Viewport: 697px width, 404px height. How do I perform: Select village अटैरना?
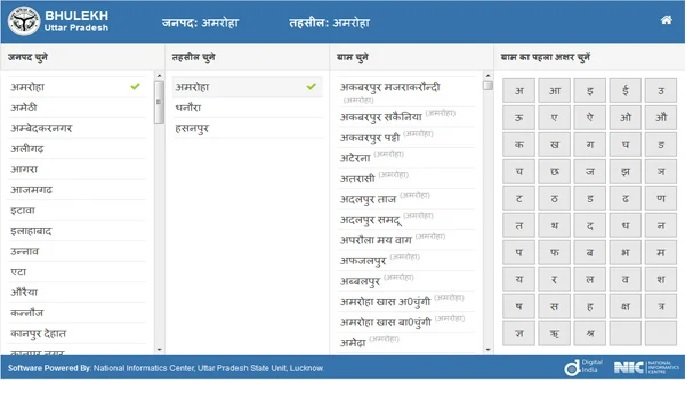pyautogui.click(x=405, y=157)
